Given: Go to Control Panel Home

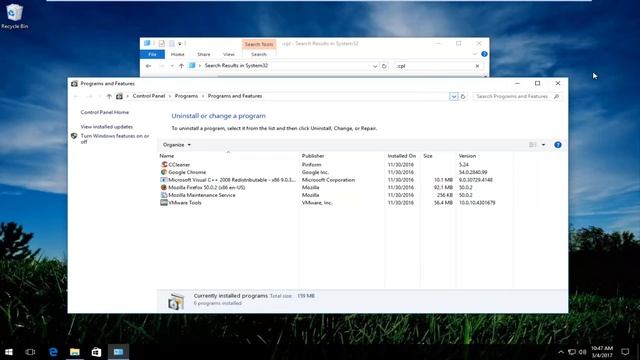Looking at the screenshot, I should click(104, 112).
